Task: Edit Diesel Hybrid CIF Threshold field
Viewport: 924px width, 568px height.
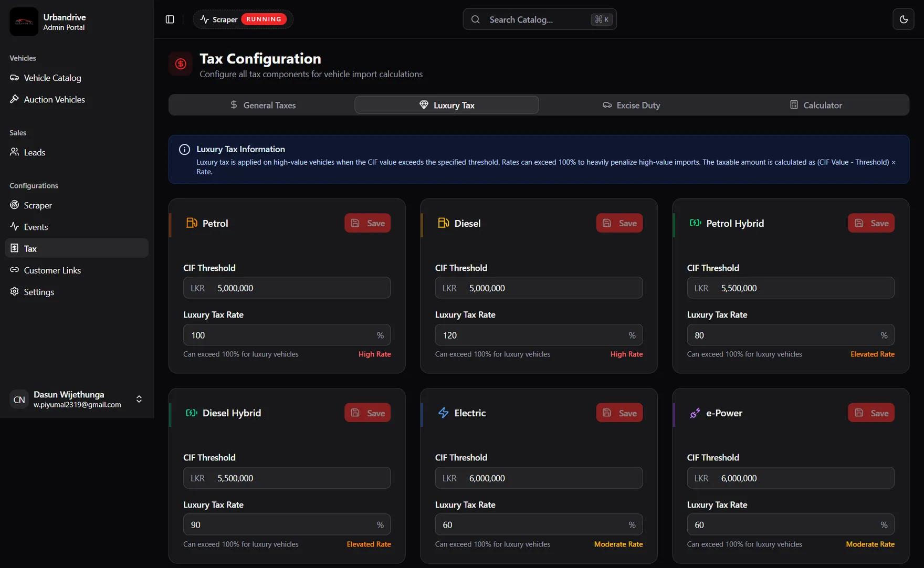Action: [287, 478]
